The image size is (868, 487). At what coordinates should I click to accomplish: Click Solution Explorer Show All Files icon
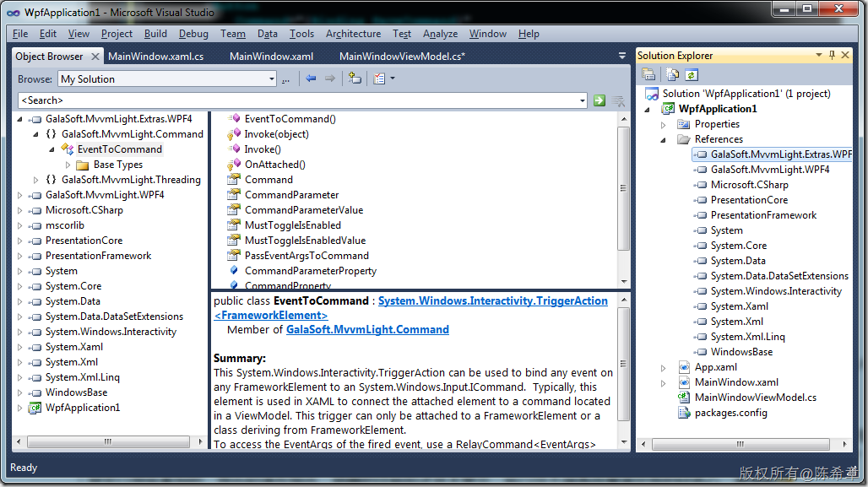coord(672,74)
